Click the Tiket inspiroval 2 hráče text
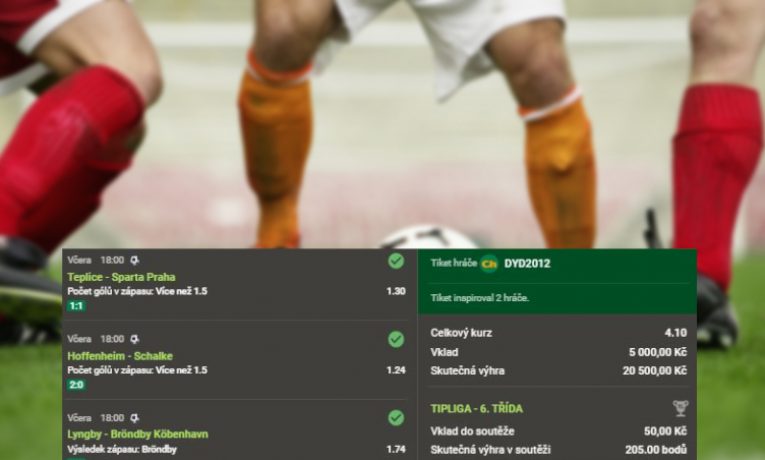This screenshot has height=460, width=765. tap(480, 298)
